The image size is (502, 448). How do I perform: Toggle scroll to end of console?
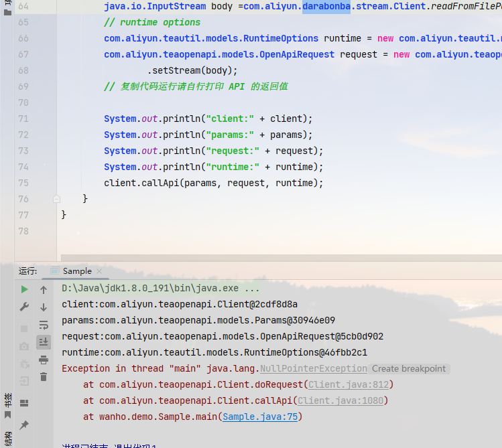(44, 342)
